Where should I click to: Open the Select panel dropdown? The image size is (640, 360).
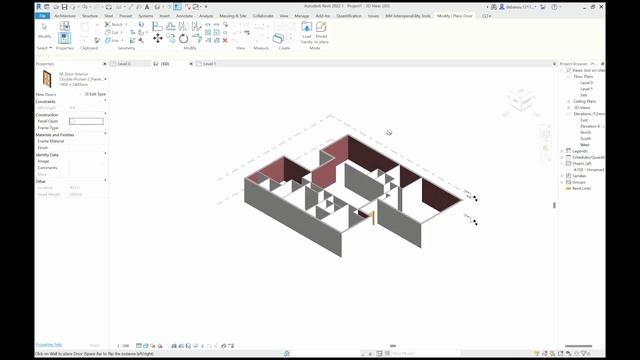(x=44, y=48)
